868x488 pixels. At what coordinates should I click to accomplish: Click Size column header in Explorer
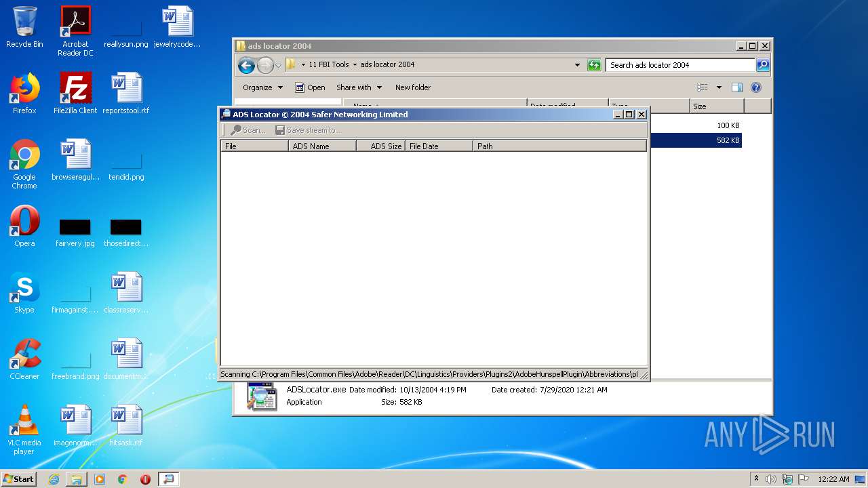[717, 106]
